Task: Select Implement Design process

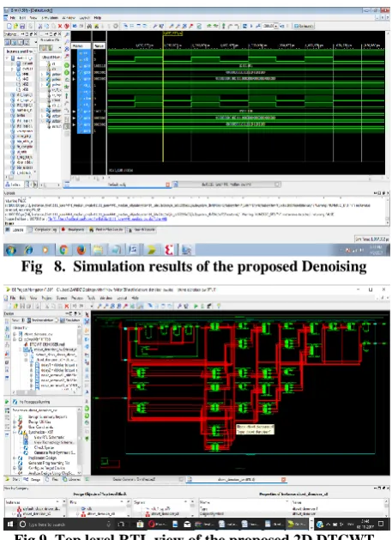Action: tap(42, 458)
